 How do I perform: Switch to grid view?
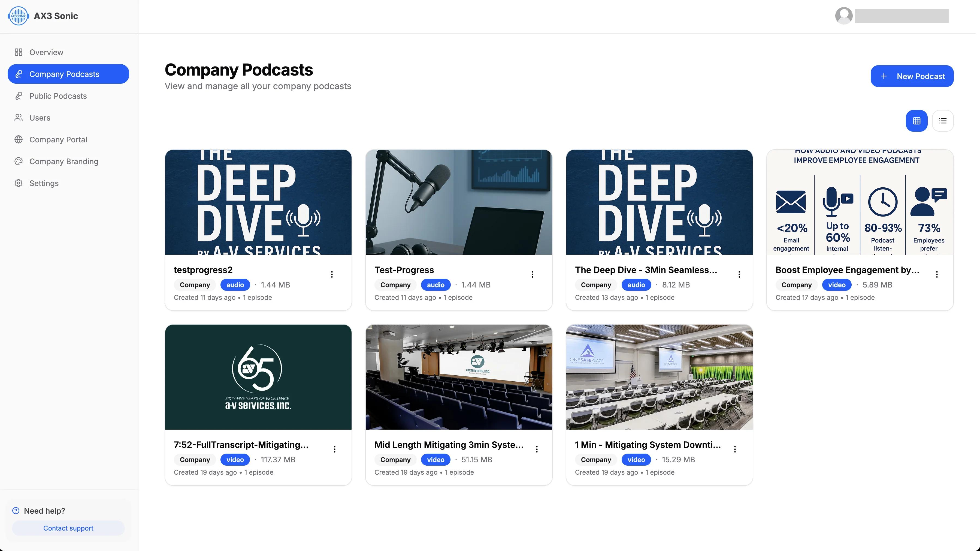click(917, 121)
